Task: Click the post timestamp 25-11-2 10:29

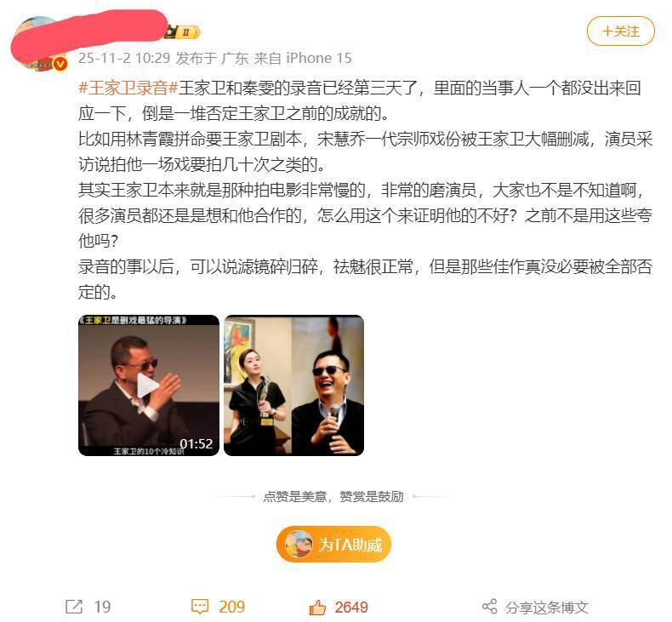Action: click(x=124, y=59)
